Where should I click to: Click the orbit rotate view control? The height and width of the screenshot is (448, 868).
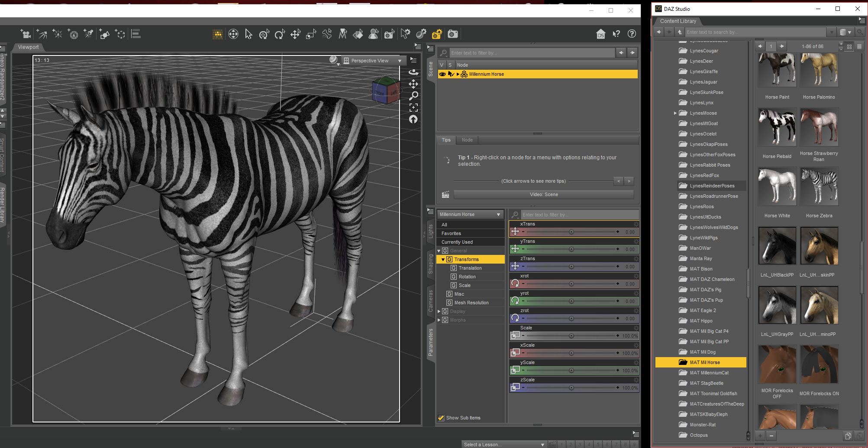tap(413, 72)
